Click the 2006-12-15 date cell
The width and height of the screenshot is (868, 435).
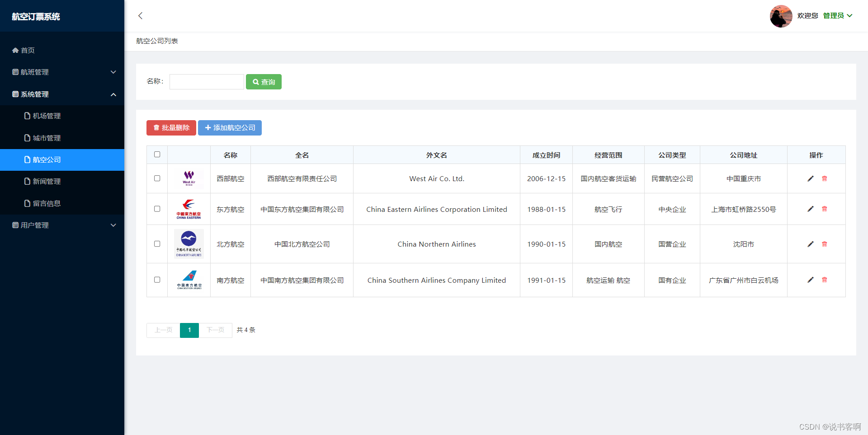click(x=546, y=178)
